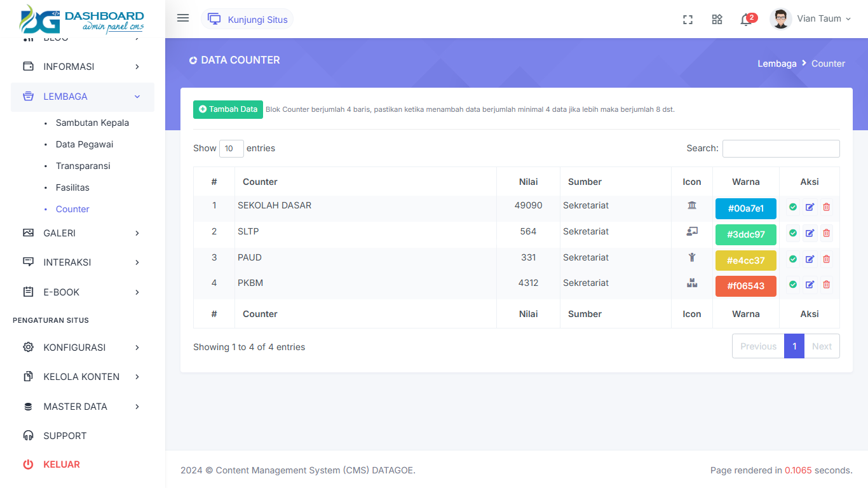Click the refresh icon beside DATA COUNTER title
This screenshot has width=868, height=488.
point(193,60)
